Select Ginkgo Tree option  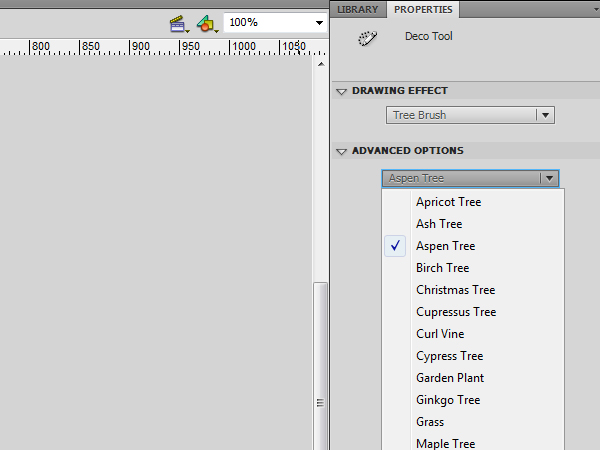point(473,400)
